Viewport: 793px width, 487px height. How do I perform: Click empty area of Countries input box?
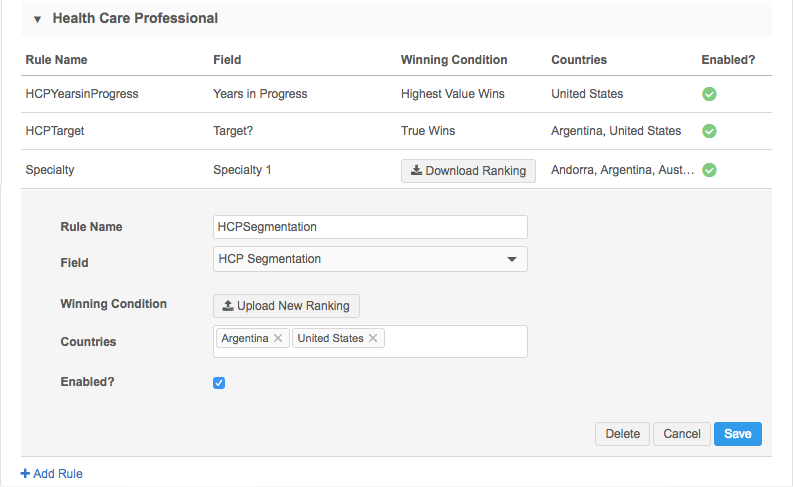coord(455,341)
